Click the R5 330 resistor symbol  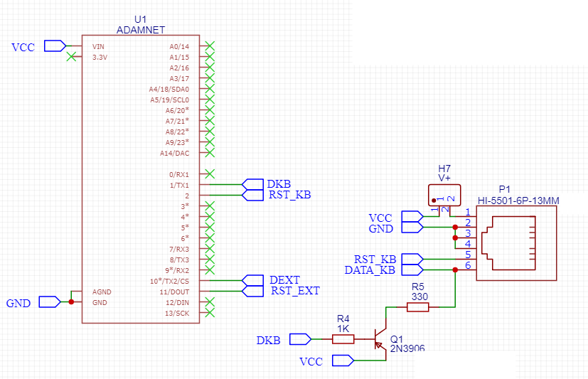coord(417,307)
